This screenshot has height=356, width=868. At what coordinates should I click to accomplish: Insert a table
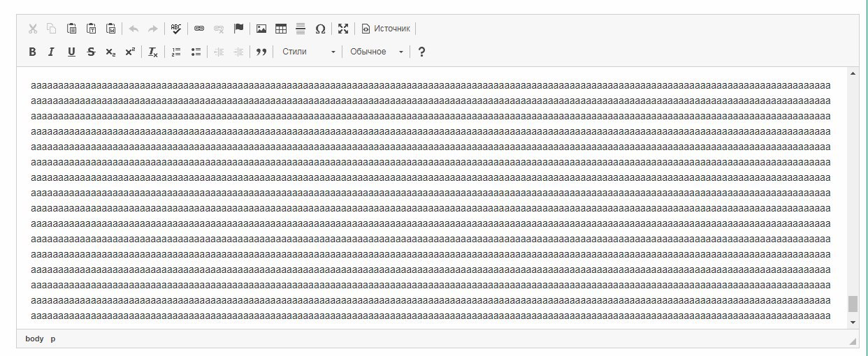point(281,29)
